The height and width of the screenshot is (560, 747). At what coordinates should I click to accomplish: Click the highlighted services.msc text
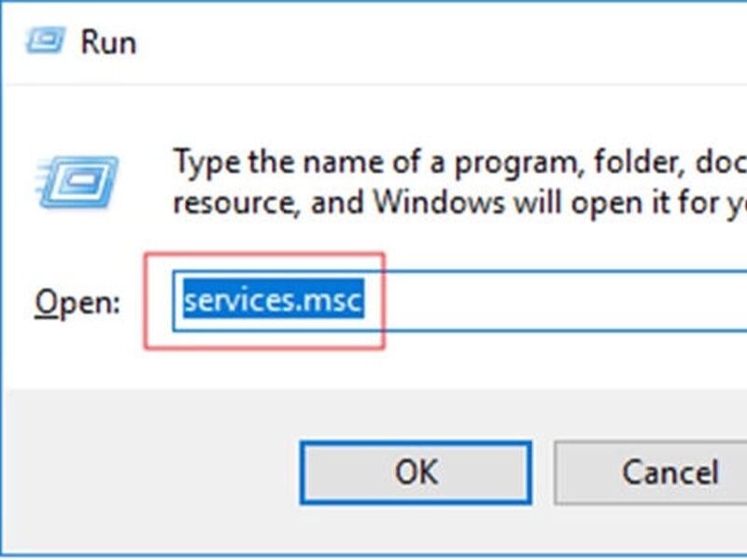coord(274,300)
